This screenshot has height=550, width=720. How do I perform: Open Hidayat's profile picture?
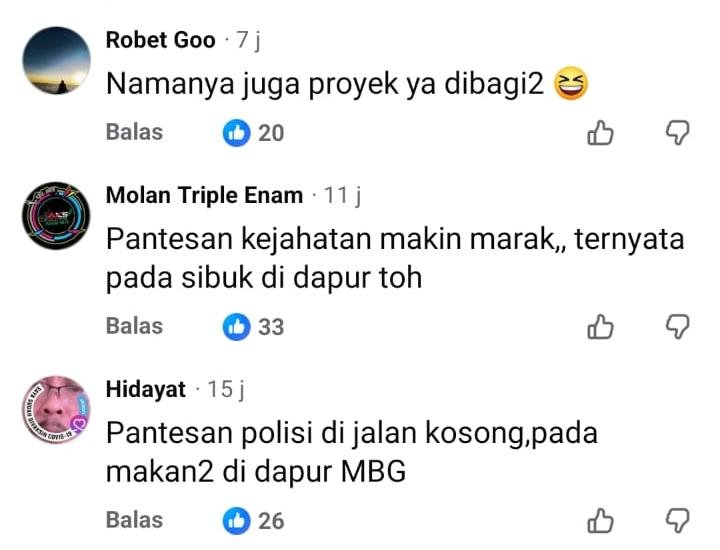click(56, 410)
